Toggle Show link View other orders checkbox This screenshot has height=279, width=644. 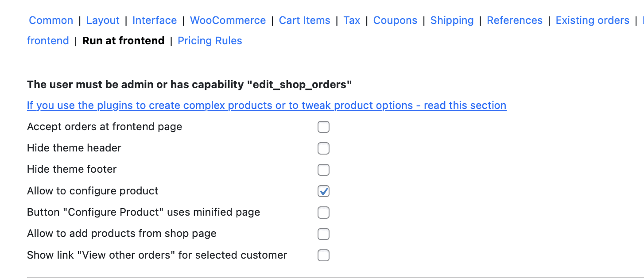pyautogui.click(x=323, y=256)
